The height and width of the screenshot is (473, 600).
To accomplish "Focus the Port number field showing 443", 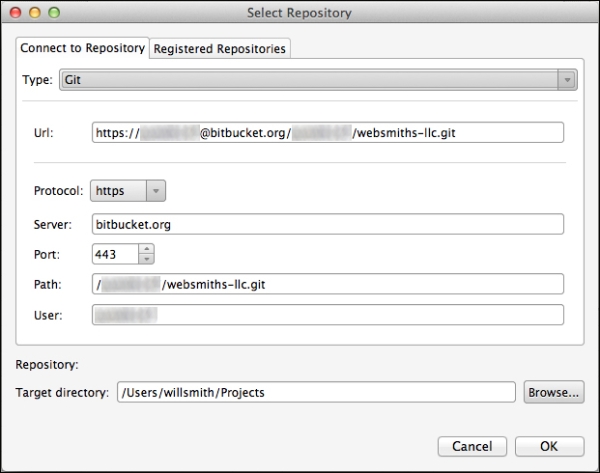I will [115, 254].
